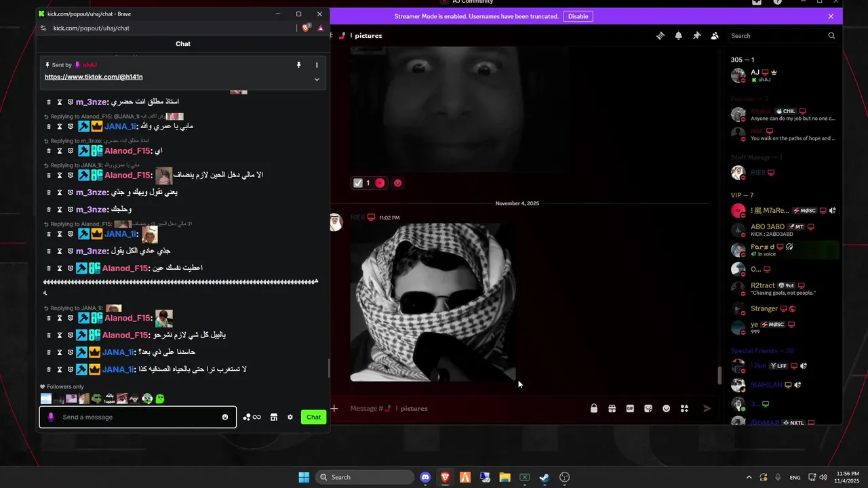Screen dimensions: 868x488
Task: Click username Alanod_F15 on the اي message
Action: click(x=126, y=150)
